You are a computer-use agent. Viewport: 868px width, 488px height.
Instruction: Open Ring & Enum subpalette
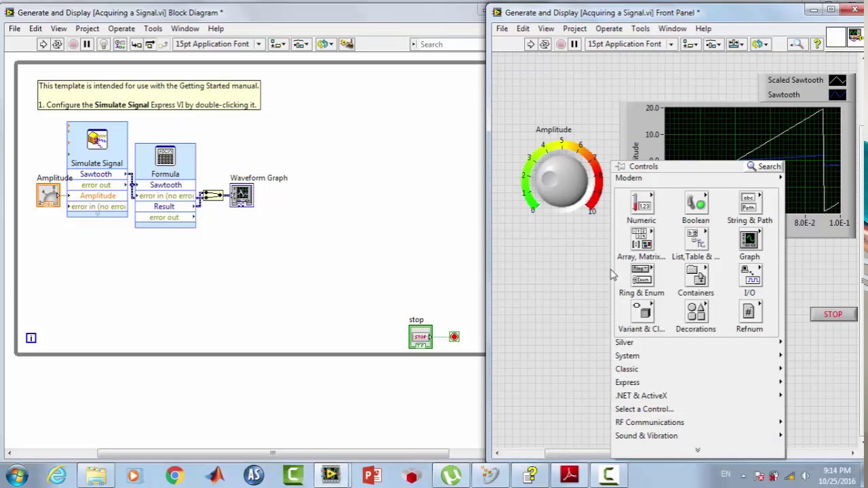641,280
